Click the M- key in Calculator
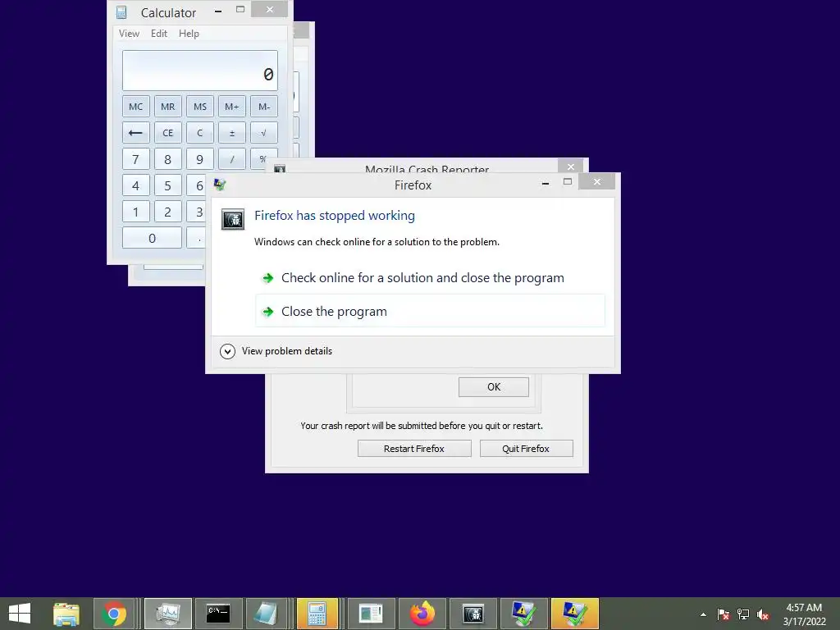 (264, 107)
